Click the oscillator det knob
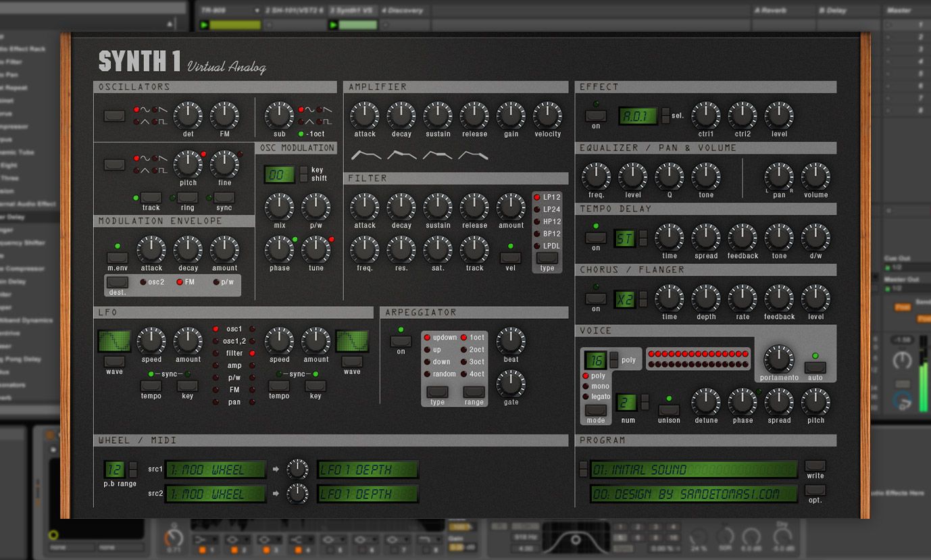This screenshot has height=560, width=931. tap(188, 116)
